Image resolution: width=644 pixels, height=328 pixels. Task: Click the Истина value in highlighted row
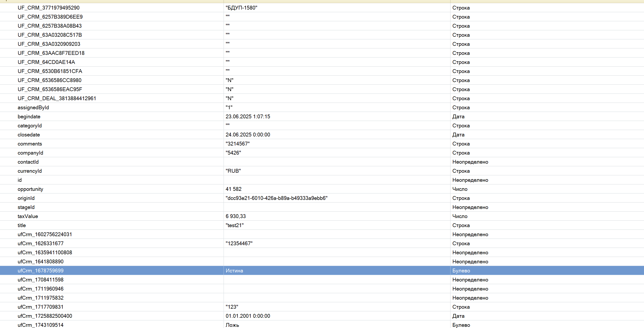pyautogui.click(x=234, y=271)
